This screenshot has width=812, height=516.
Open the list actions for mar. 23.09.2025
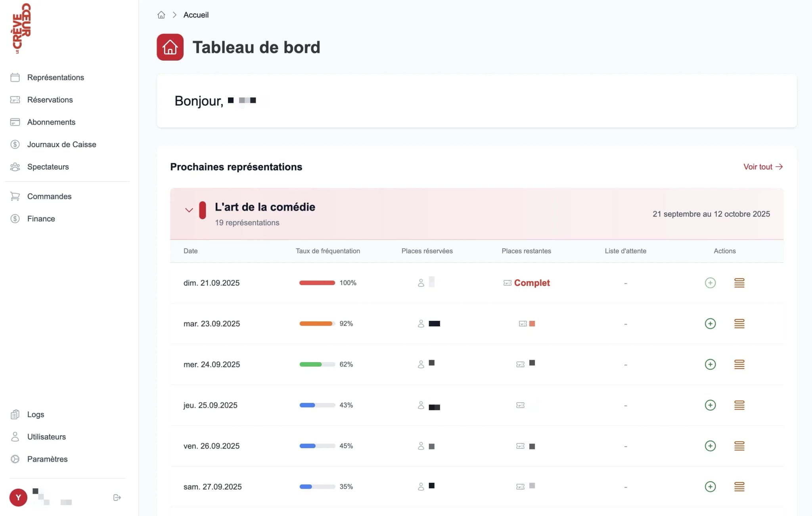(x=739, y=324)
